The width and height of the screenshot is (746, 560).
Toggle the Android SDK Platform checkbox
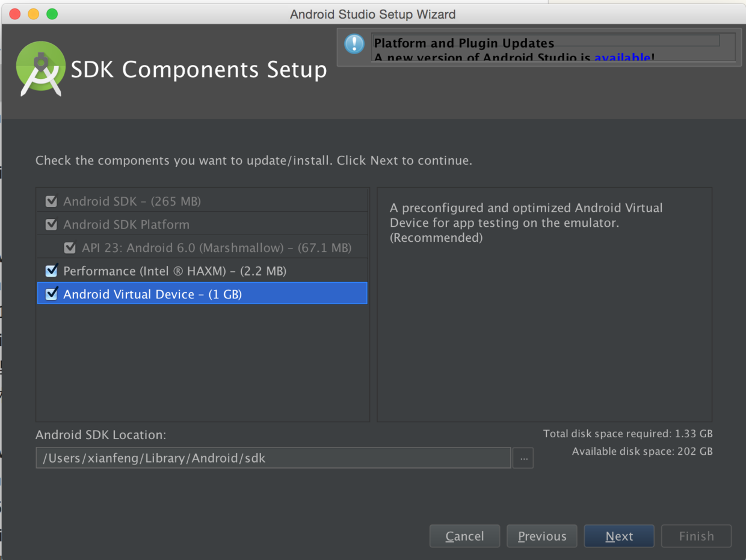[52, 224]
